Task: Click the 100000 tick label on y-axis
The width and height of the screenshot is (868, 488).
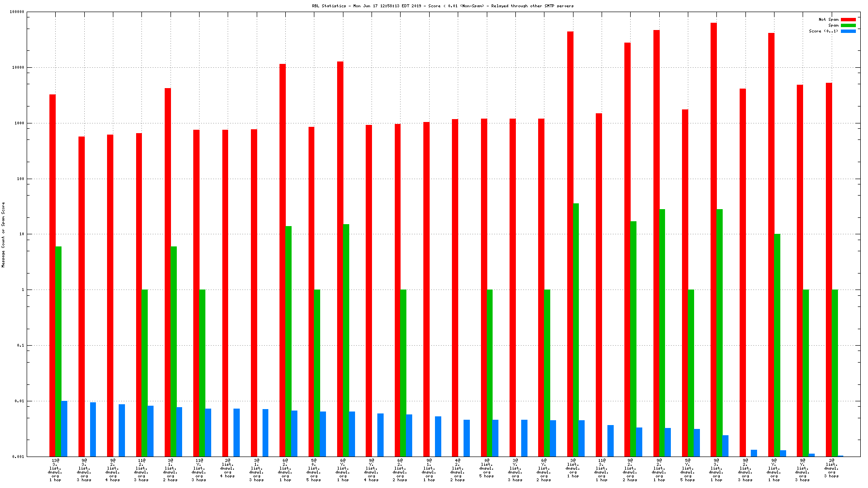Action: pos(17,12)
